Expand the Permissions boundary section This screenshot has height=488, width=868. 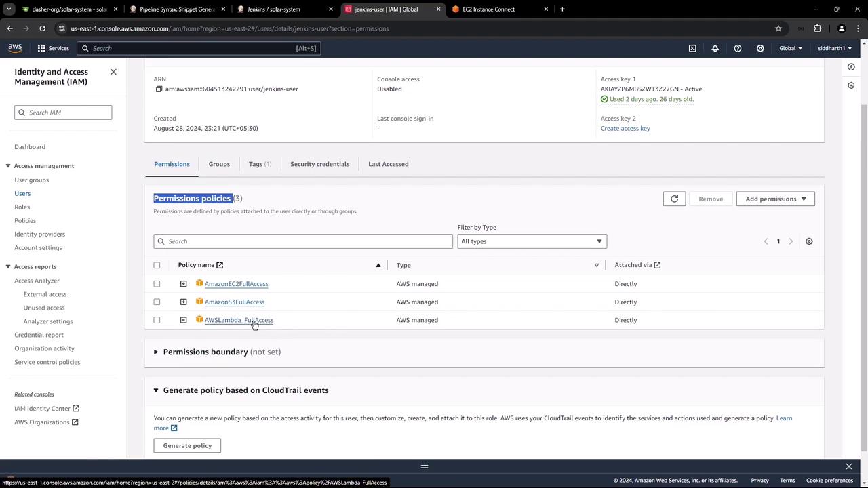(156, 352)
